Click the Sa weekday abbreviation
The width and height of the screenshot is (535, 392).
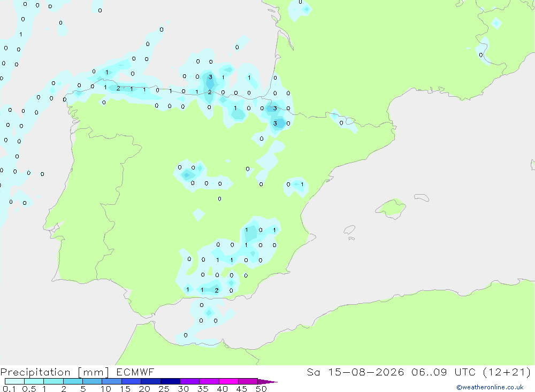[x=314, y=372]
